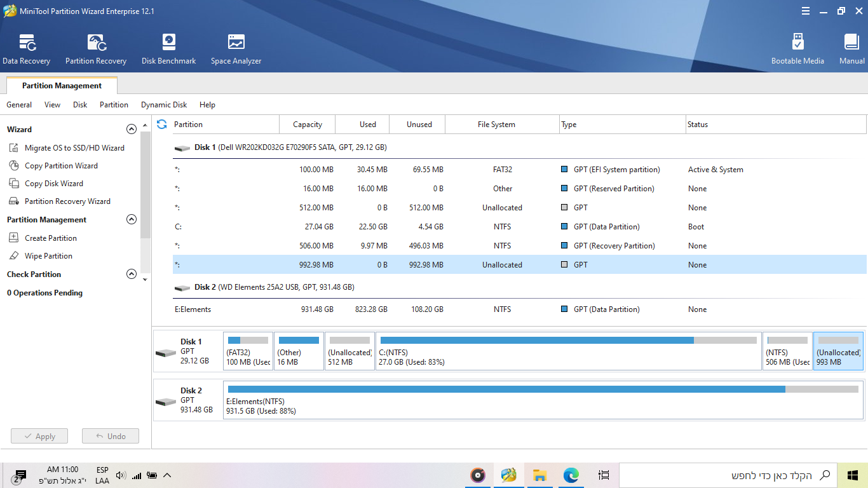
Task: Click Disk 1 drive icon in list header
Action: (x=182, y=148)
